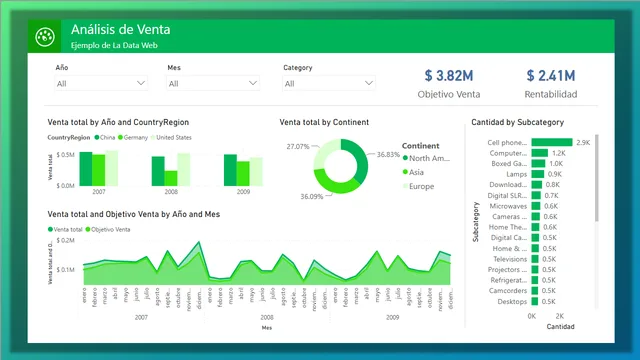Screen dimensions: 640x360
Task: Click the 36.09% donut segment label
Action: pyautogui.click(x=311, y=197)
